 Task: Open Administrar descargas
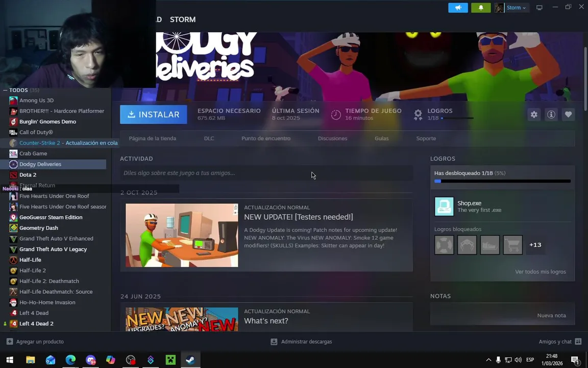[301, 342]
